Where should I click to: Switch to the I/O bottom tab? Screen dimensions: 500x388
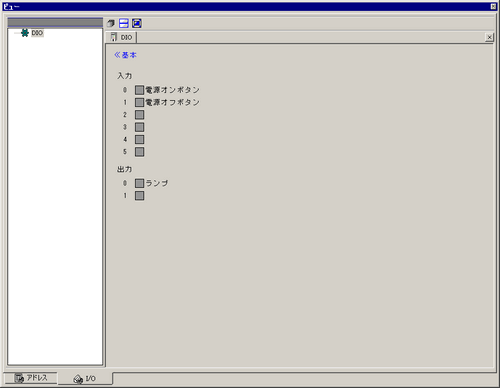(x=85, y=379)
